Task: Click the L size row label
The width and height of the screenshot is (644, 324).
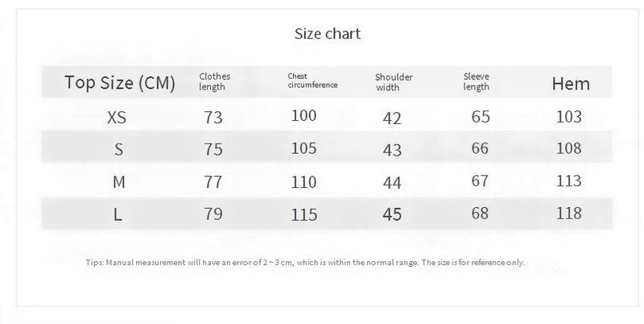Action: coord(118,214)
